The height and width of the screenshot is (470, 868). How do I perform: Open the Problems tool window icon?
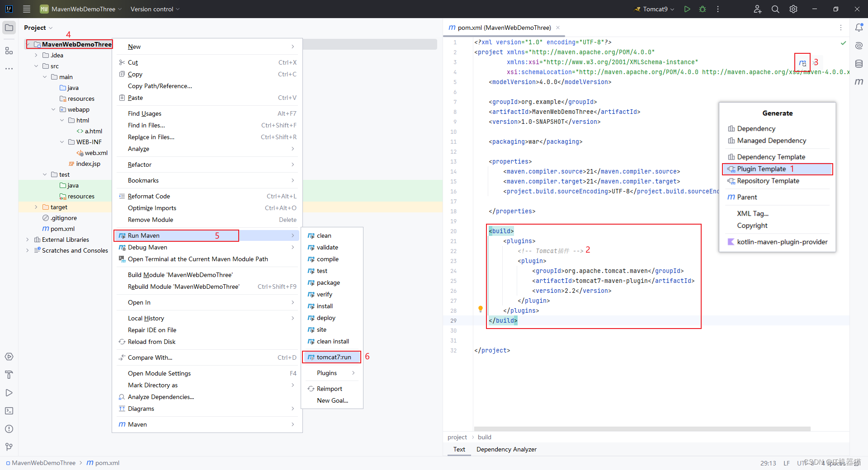point(9,429)
